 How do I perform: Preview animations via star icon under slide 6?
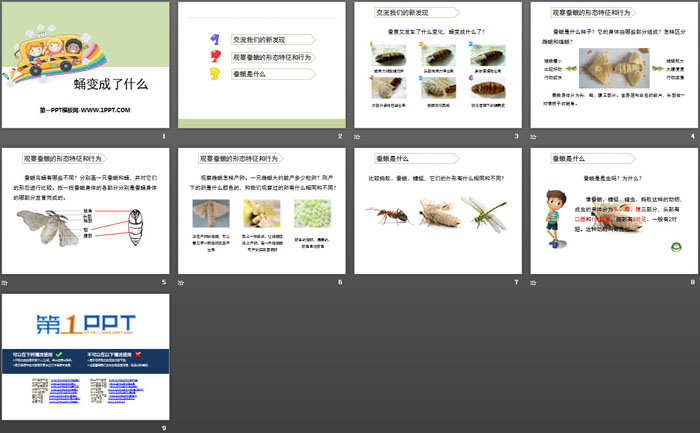click(181, 283)
